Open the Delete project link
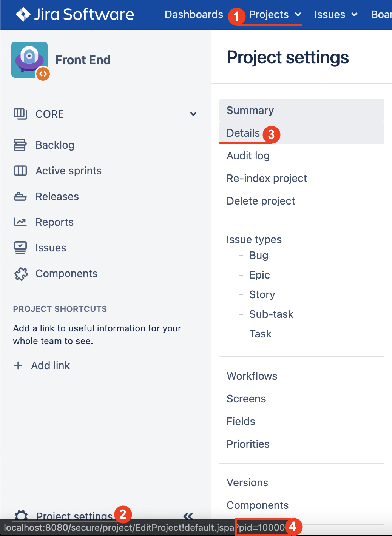The width and height of the screenshot is (392, 536). pos(261,201)
